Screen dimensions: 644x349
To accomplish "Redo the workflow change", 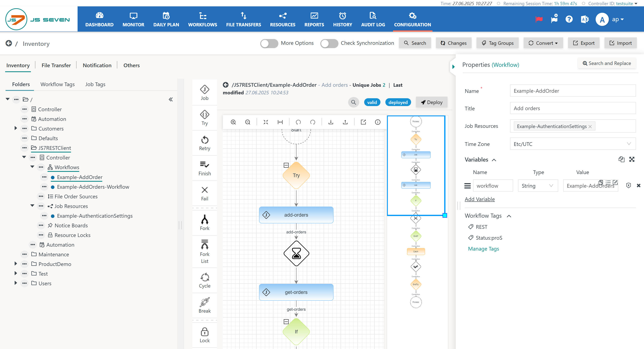I will pyautogui.click(x=313, y=122).
